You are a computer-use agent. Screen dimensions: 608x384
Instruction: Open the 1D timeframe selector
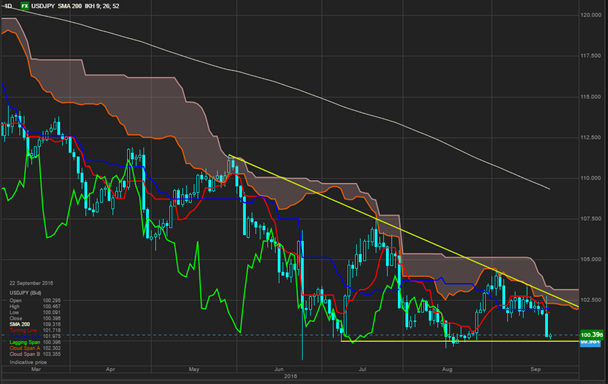[7, 6]
